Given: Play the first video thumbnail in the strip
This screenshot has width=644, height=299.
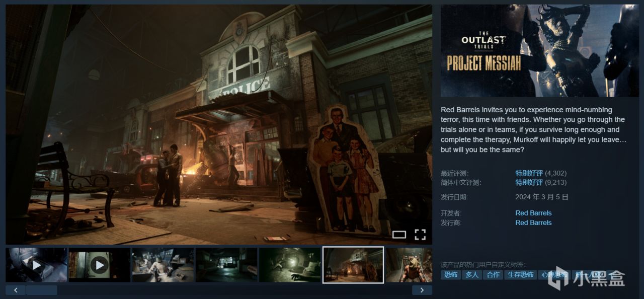Looking at the screenshot, I should 36,265.
